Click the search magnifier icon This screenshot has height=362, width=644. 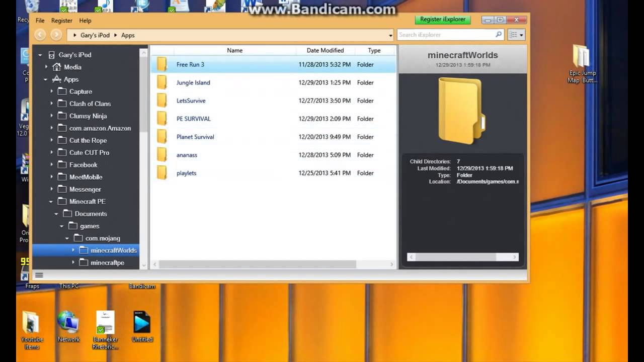pos(499,35)
